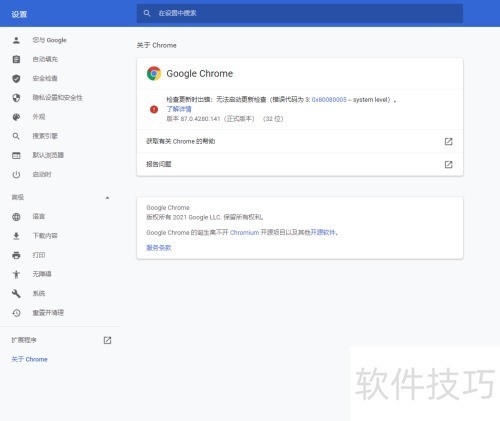Focus the 在设置中搜索 search field

(x=300, y=13)
